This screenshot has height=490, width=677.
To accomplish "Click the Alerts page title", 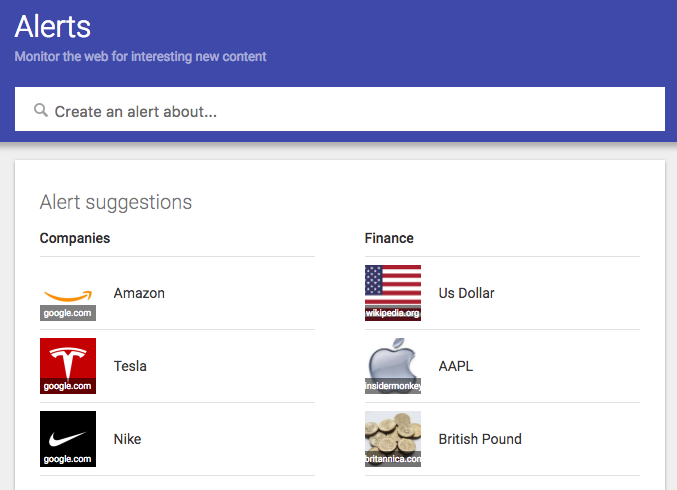I will [x=53, y=25].
